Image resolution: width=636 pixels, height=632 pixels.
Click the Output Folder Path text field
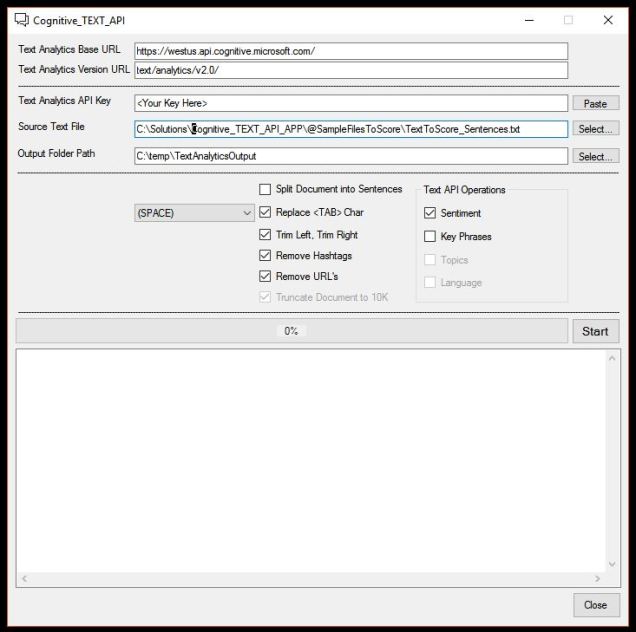[x=350, y=156]
